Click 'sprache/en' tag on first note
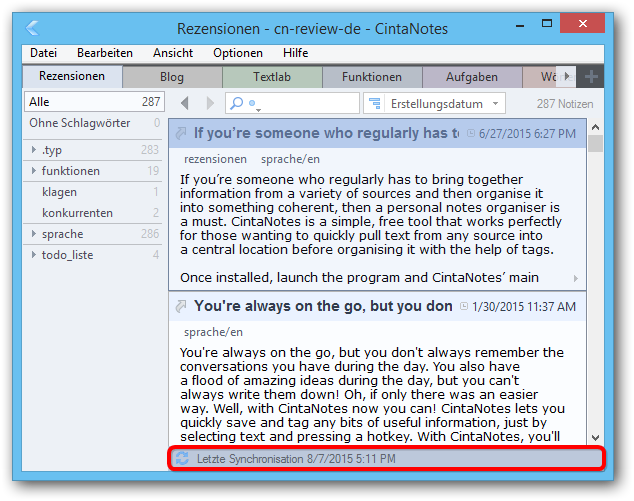Viewport: 634px width, 501px height. pyautogui.click(x=290, y=159)
